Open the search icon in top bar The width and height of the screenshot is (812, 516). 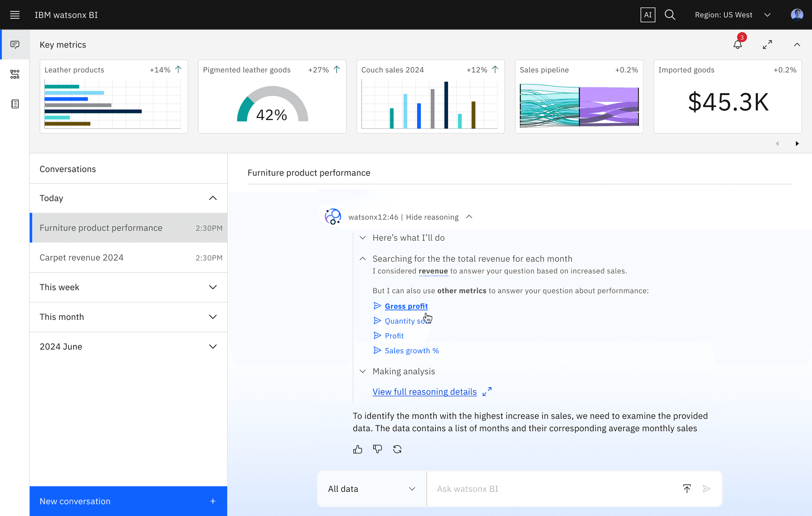point(670,15)
